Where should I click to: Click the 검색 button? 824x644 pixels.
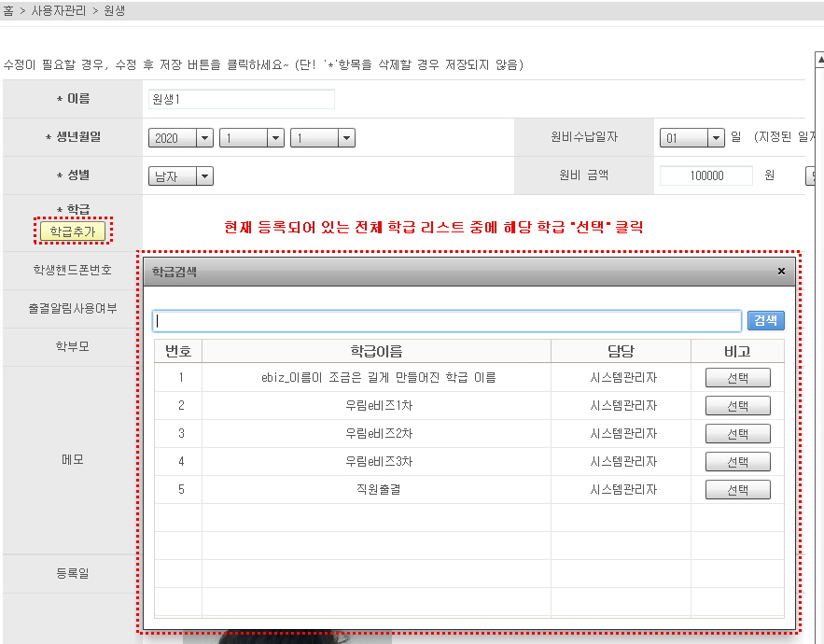pyautogui.click(x=765, y=320)
